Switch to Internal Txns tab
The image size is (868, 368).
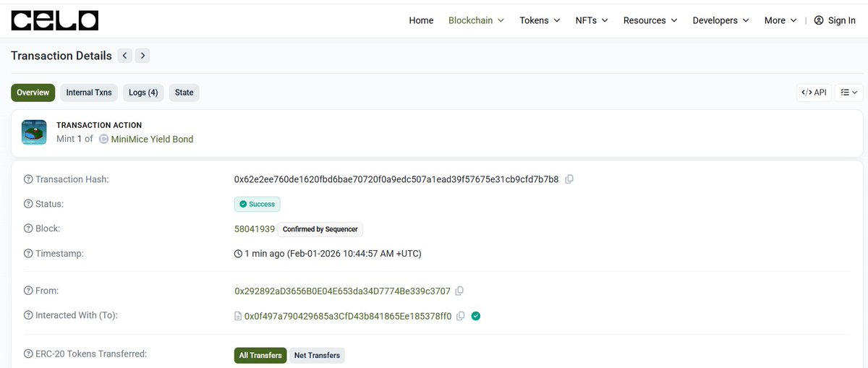89,93
